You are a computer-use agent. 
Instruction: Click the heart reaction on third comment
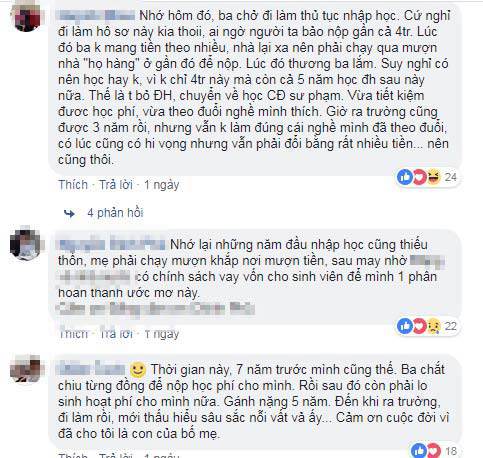coord(433,451)
